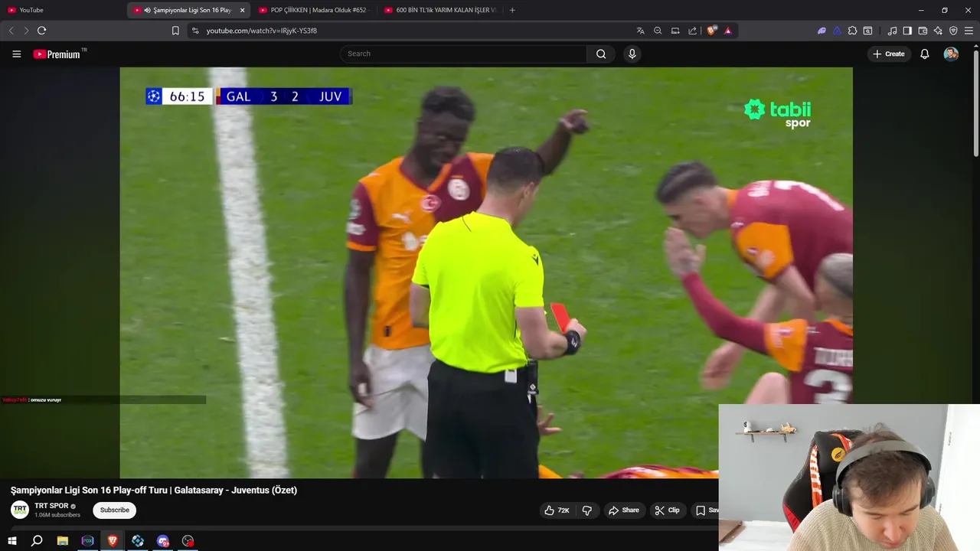
Task: Click the Create button
Action: (x=889, y=54)
